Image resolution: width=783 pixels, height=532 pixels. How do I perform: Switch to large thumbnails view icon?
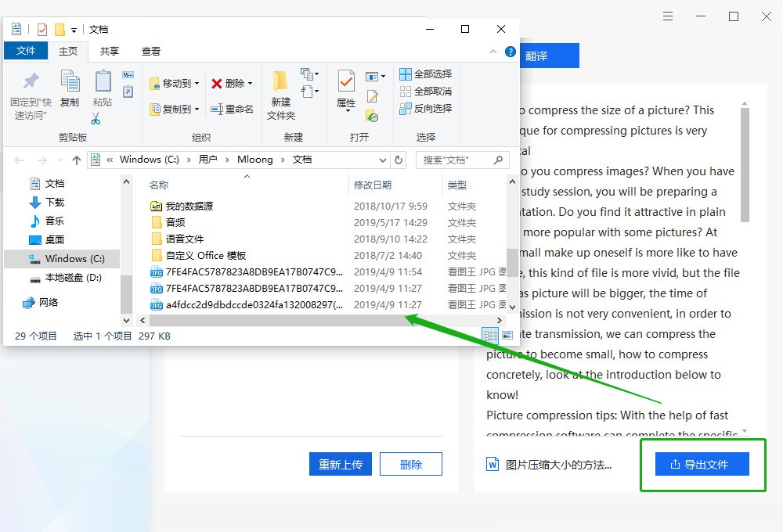507,336
